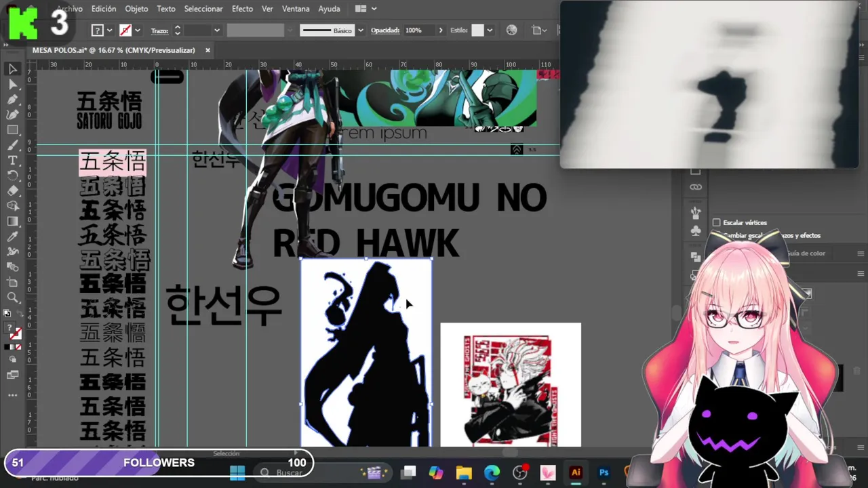Screen dimensions: 868x488
Task: Open the Efecto menu
Action: click(242, 9)
